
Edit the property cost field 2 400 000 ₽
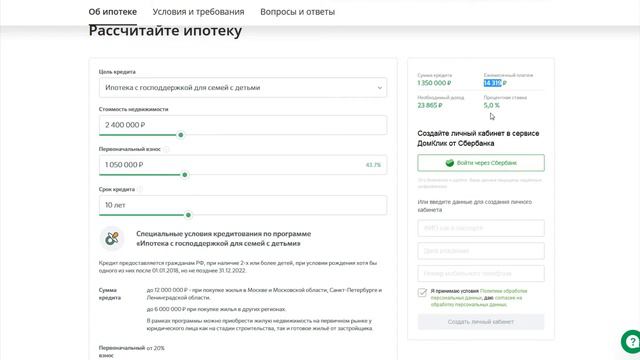click(x=243, y=125)
